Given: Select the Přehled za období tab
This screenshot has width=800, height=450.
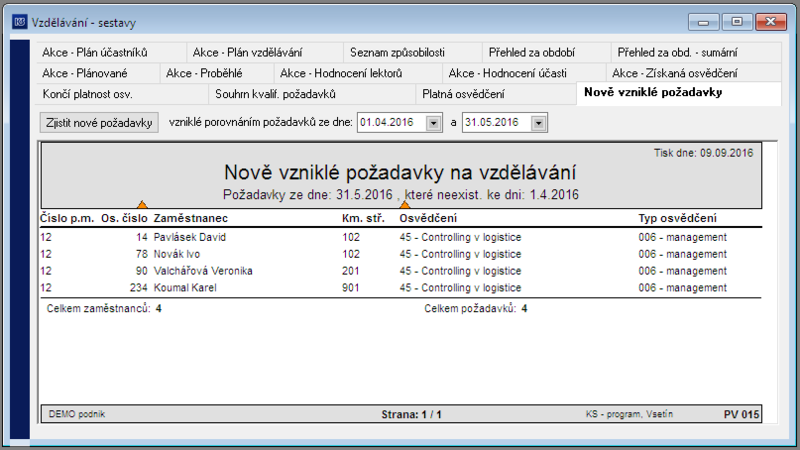Looking at the screenshot, I should point(546,53).
